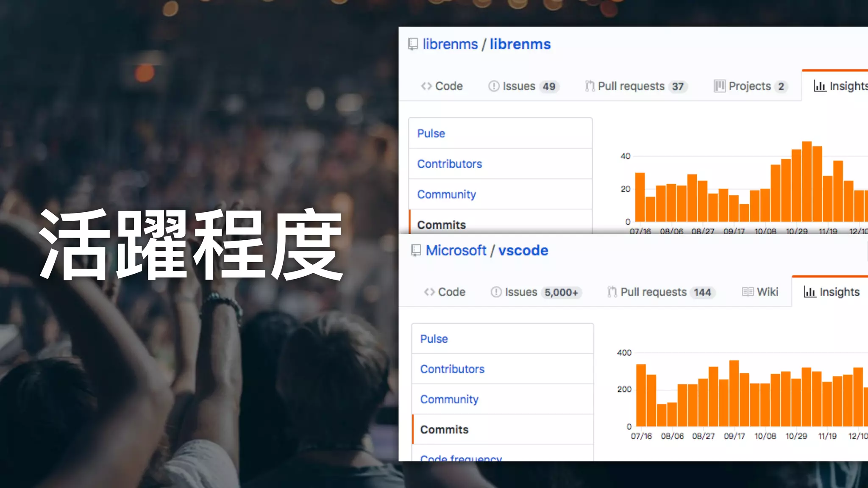Open Community in the vscode sidebar

point(503,399)
